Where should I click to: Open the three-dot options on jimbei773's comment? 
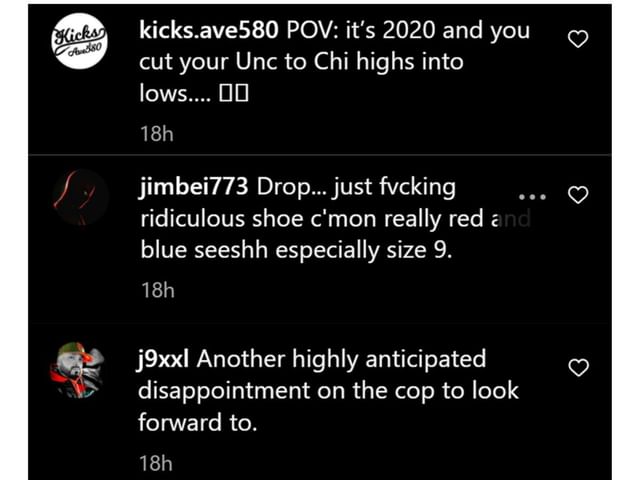[x=532, y=197]
